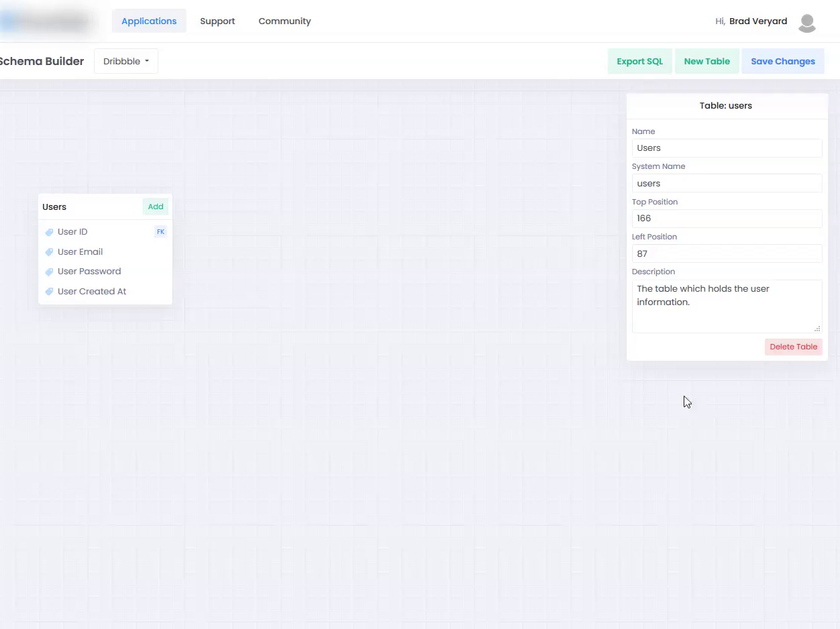Viewport: 840px width, 629px height.
Task: Click the Description text area
Action: pyautogui.click(x=727, y=306)
